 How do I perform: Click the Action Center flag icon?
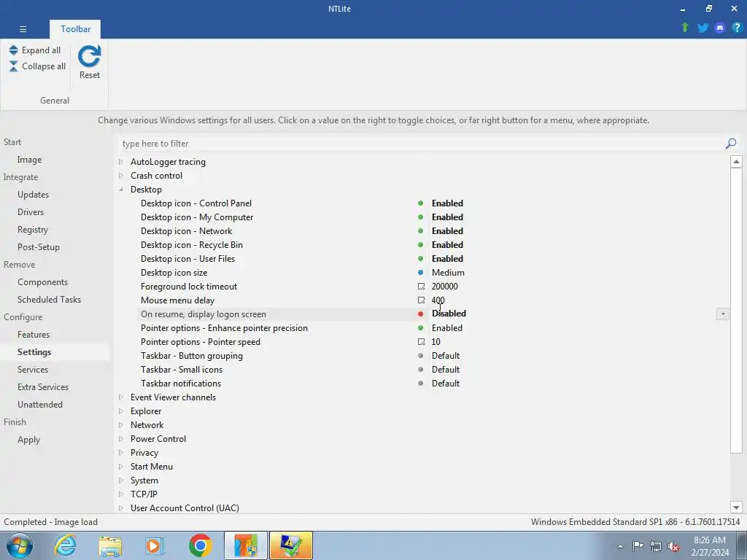638,545
